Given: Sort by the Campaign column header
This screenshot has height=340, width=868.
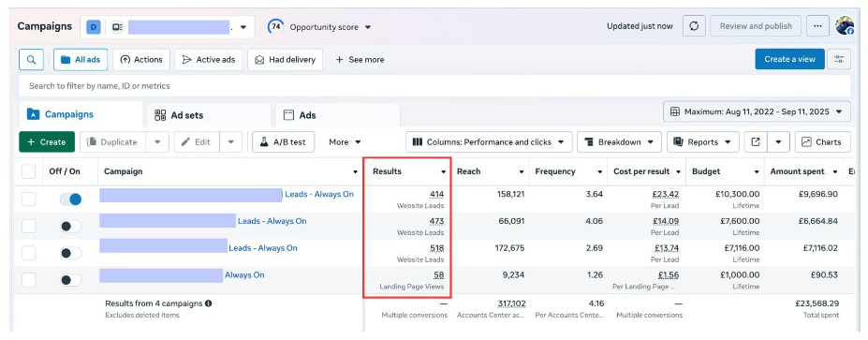Looking at the screenshot, I should [123, 171].
